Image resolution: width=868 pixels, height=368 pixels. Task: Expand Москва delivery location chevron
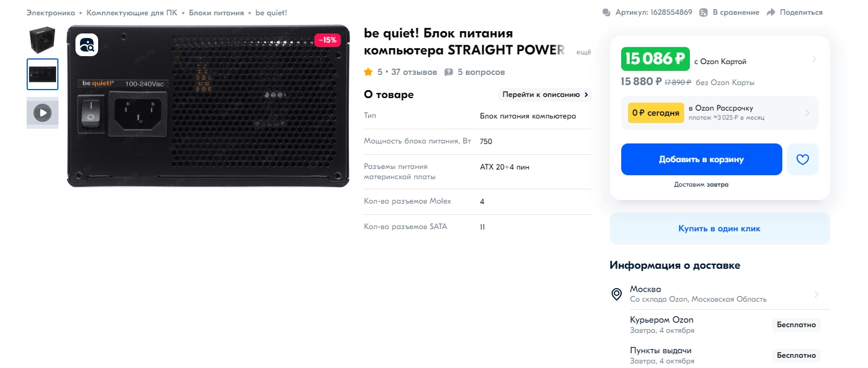(816, 294)
